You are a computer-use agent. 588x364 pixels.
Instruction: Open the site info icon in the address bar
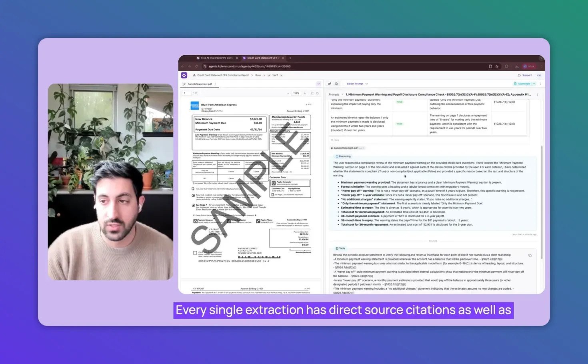coord(205,66)
